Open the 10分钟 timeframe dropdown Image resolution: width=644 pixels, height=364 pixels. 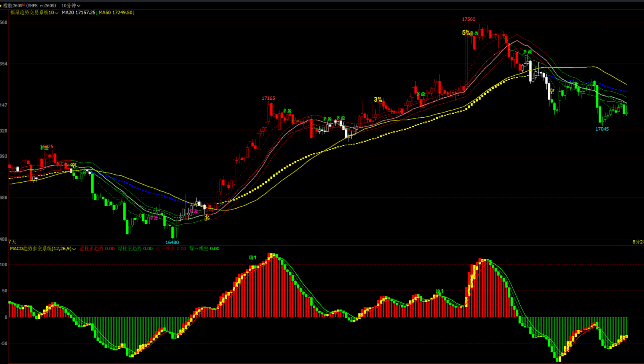click(x=71, y=6)
